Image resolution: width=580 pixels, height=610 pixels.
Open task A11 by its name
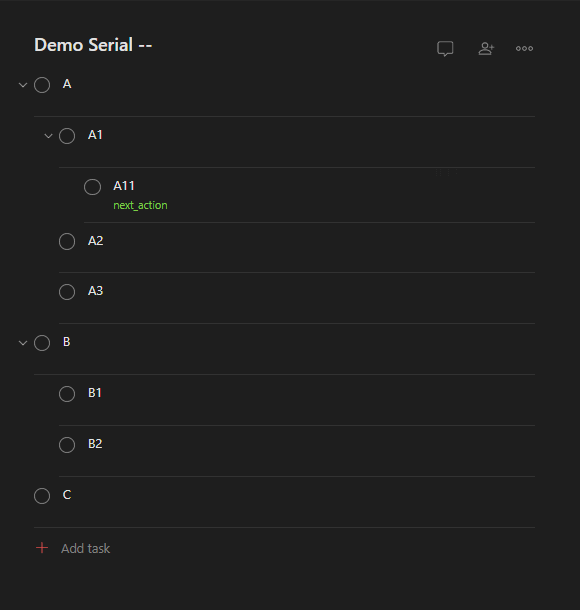pyautogui.click(x=124, y=186)
